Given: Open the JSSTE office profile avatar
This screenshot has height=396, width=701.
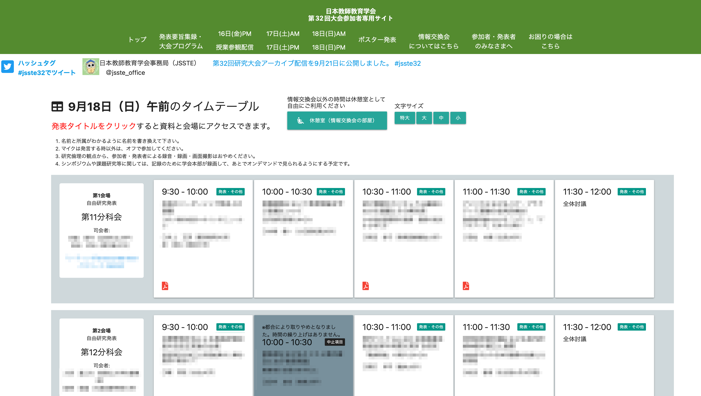Looking at the screenshot, I should click(x=91, y=67).
